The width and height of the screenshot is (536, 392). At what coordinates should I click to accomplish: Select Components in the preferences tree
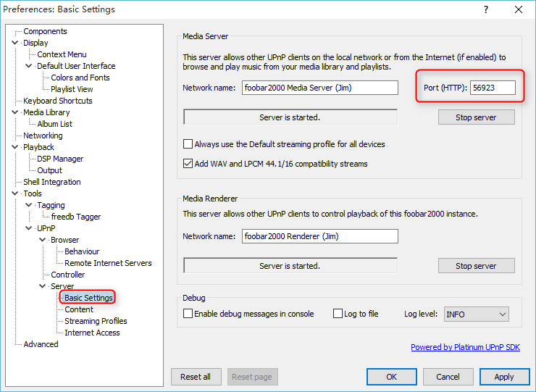[45, 31]
